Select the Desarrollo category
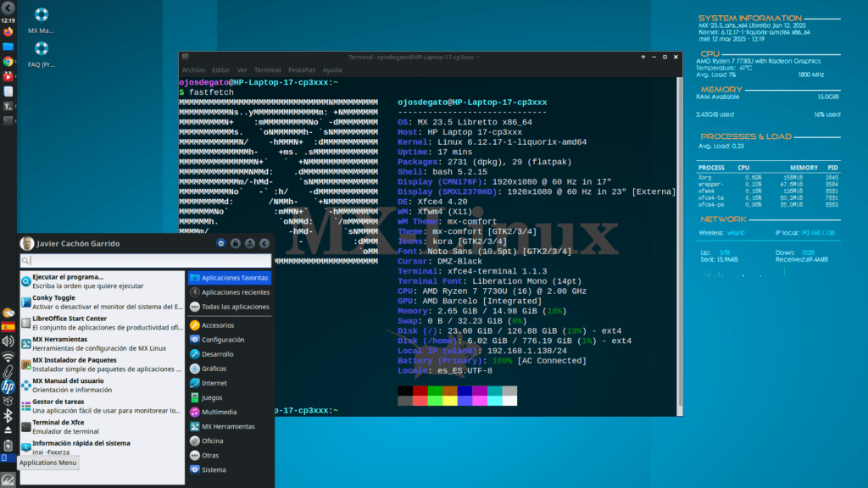Image resolution: width=868 pixels, height=488 pixels. pyautogui.click(x=229, y=354)
